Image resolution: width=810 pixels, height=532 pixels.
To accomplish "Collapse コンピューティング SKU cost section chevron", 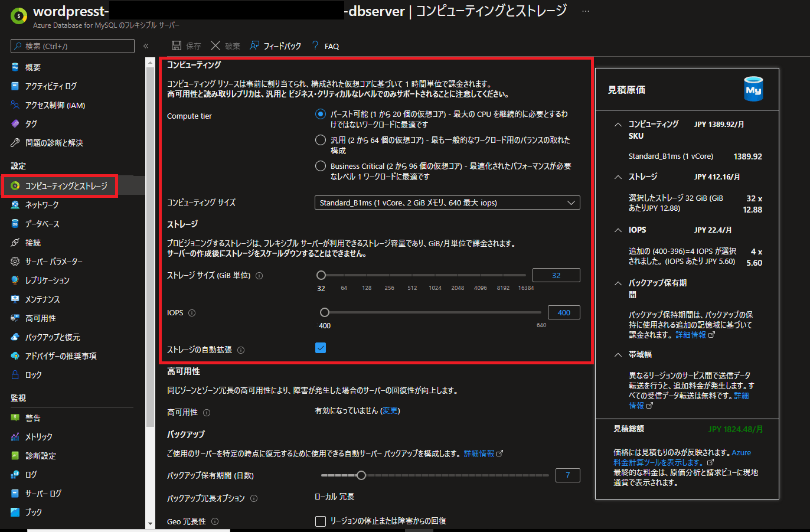I will (618, 125).
